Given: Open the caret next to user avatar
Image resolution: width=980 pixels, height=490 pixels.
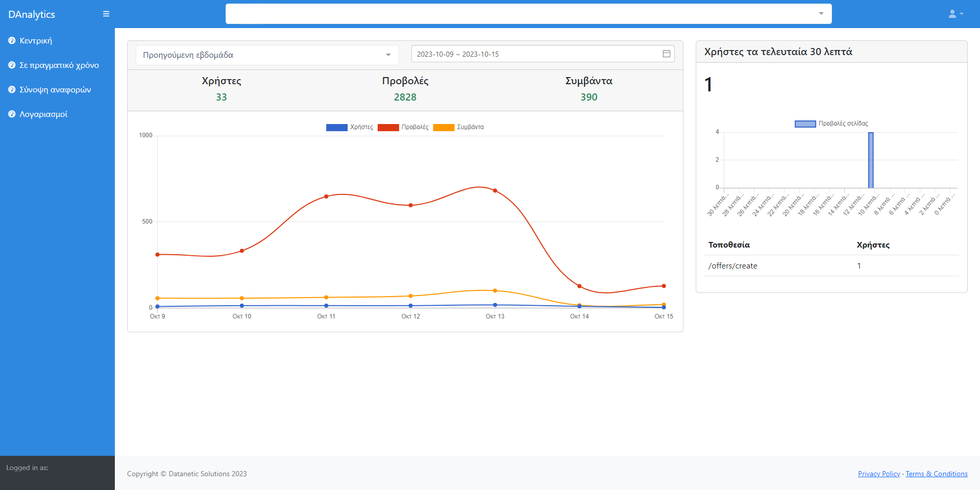Looking at the screenshot, I should tap(962, 14).
